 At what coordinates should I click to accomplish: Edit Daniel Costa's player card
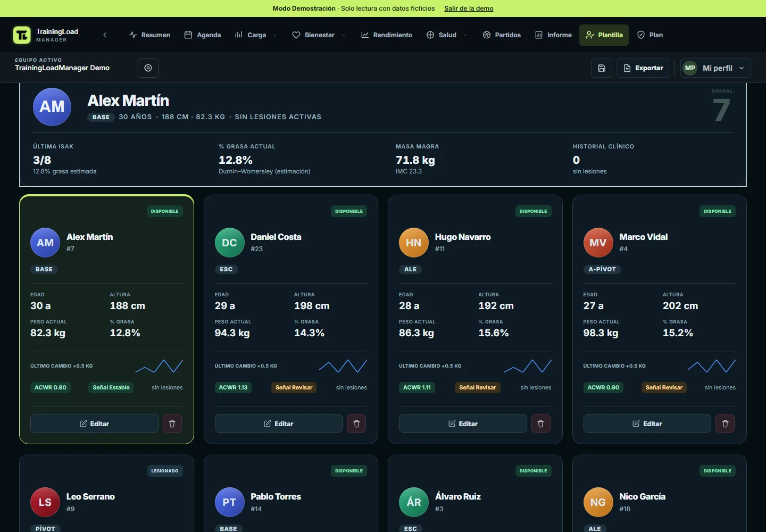click(x=279, y=423)
